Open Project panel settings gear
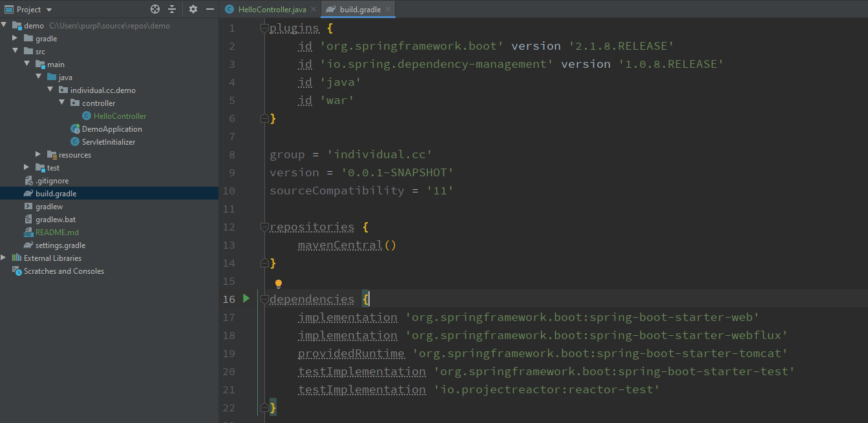Viewport: 868px width, 423px height. pyautogui.click(x=193, y=9)
